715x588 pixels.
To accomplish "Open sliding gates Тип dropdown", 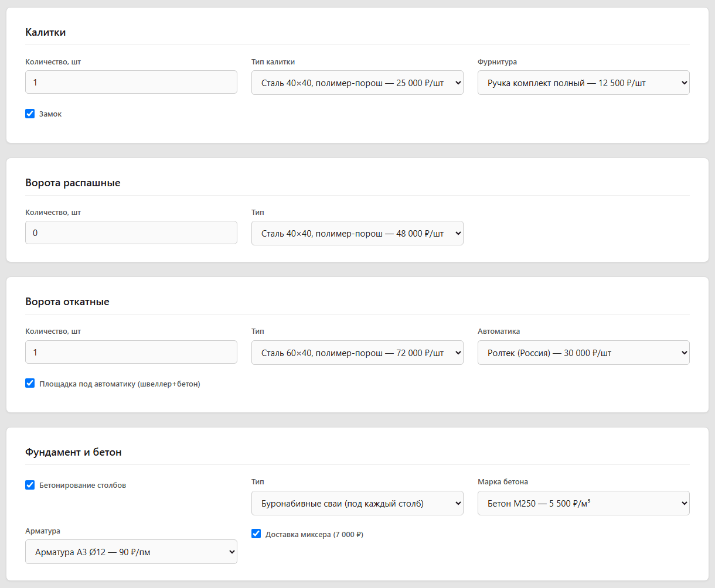I will click(x=357, y=353).
